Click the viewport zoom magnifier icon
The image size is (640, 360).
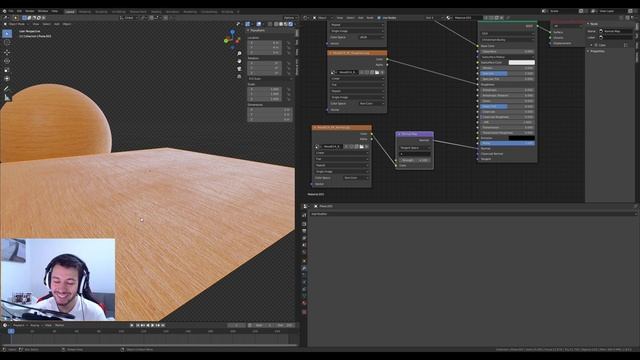pos(239,53)
